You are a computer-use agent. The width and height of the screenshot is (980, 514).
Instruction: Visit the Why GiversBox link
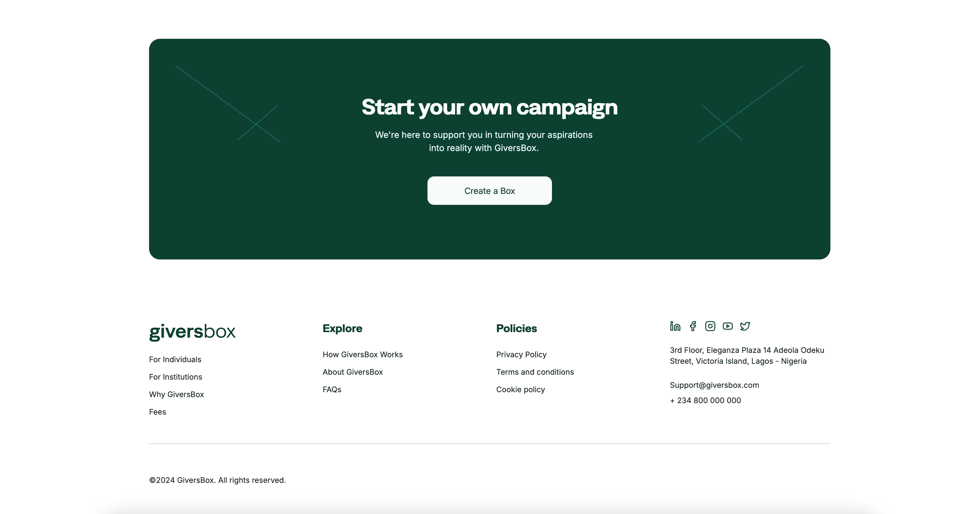click(177, 394)
